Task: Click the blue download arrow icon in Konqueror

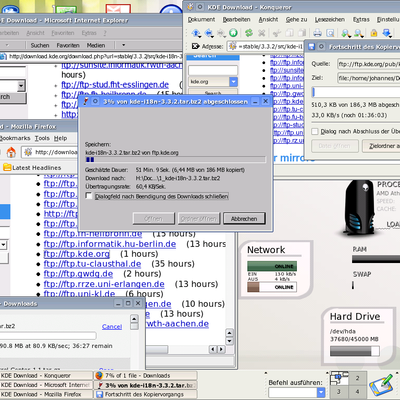Action: click(387, 33)
